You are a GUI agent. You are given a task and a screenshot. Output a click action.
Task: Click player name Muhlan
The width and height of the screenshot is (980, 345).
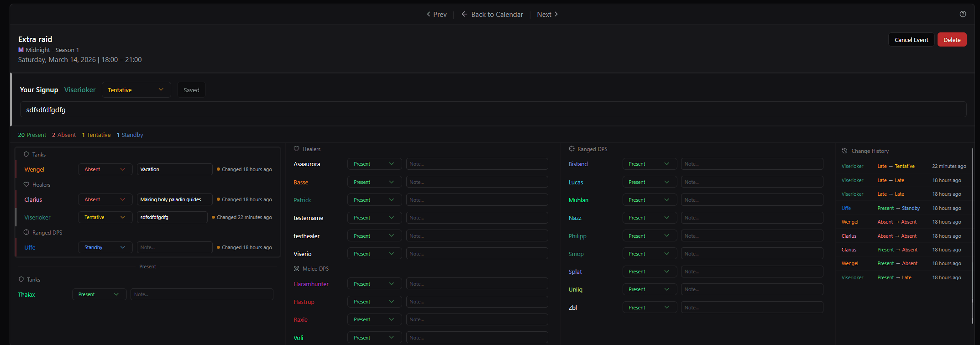[578, 200]
